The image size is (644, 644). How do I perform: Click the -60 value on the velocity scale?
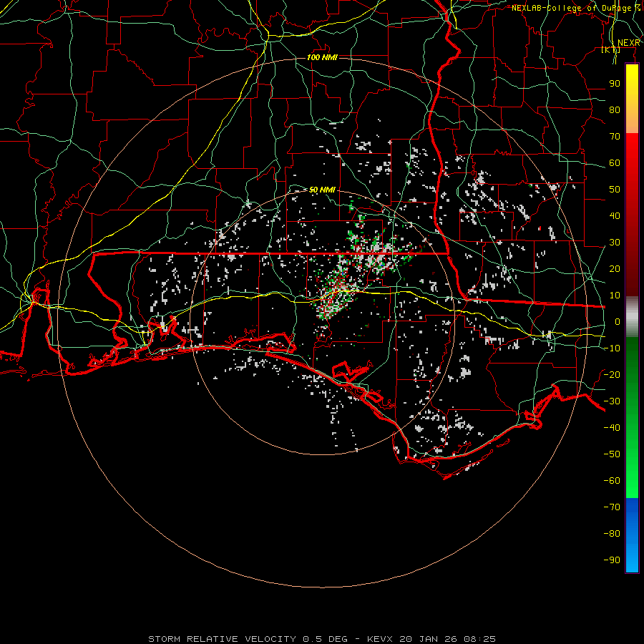click(x=612, y=481)
